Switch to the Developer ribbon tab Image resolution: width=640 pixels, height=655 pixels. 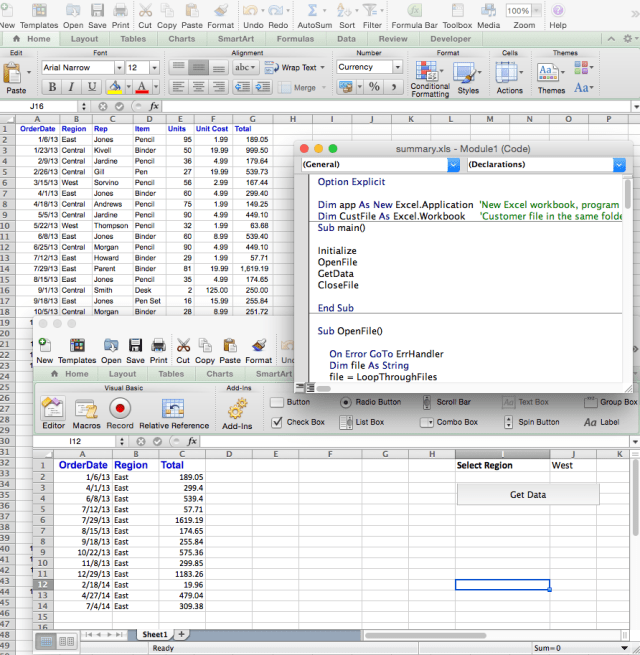(x=450, y=39)
